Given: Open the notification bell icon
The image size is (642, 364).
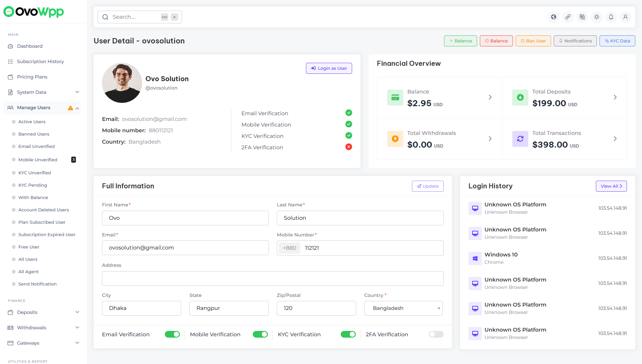Looking at the screenshot, I should [x=611, y=17].
